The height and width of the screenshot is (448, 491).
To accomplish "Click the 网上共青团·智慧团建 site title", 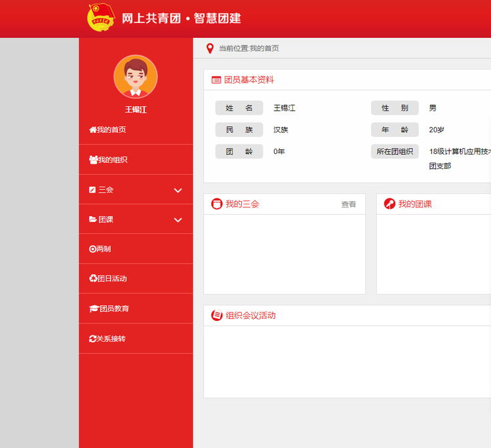I will tap(182, 18).
